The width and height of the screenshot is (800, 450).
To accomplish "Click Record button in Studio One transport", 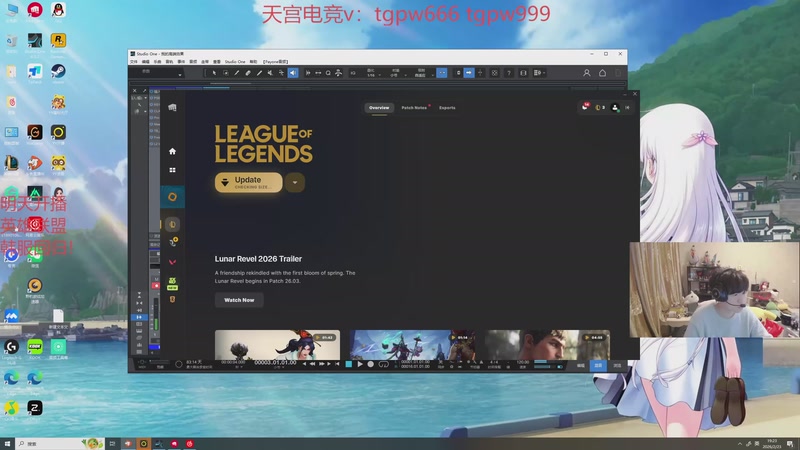I will click(x=371, y=364).
